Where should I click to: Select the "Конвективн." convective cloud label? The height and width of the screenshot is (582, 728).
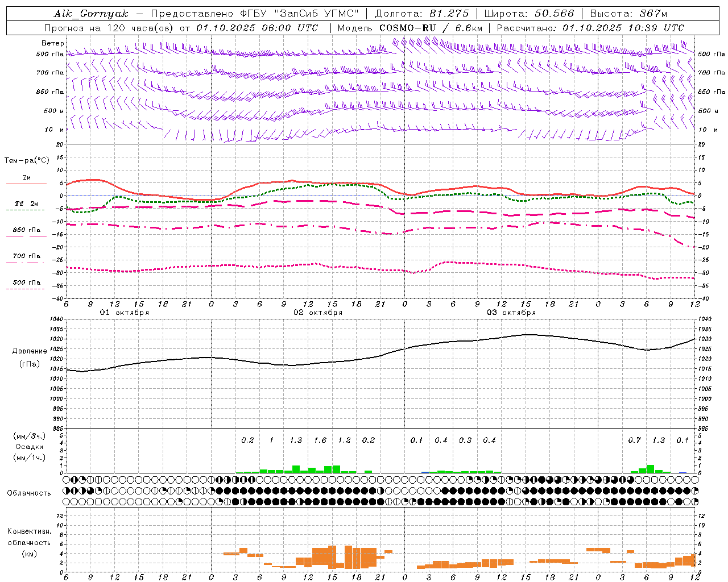29,531
